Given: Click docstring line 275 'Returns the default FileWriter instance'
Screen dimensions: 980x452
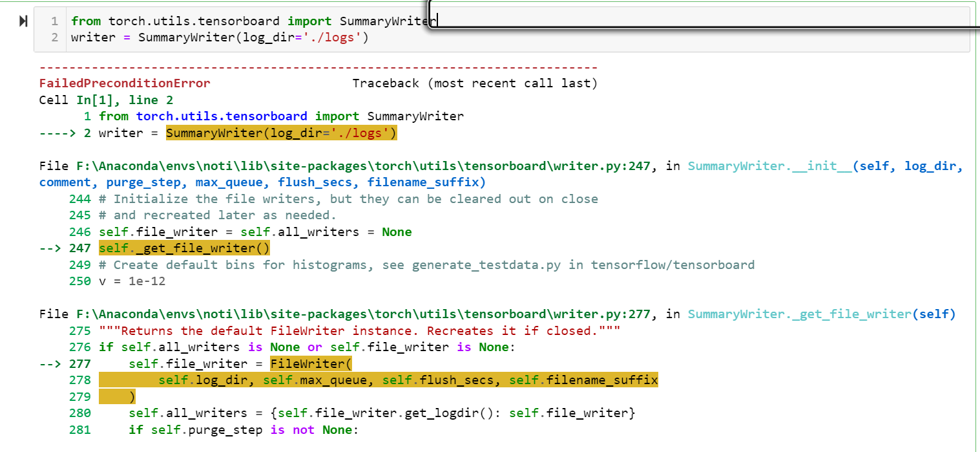Looking at the screenshot, I should click(x=360, y=331).
